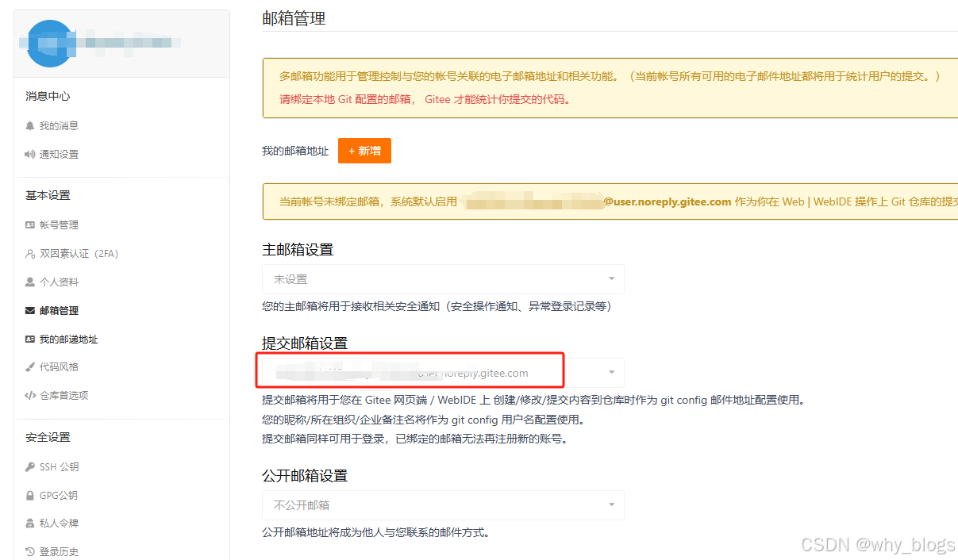Click the 提交邮箱设置 dropdown arrow
The image size is (958, 560).
pyautogui.click(x=611, y=373)
